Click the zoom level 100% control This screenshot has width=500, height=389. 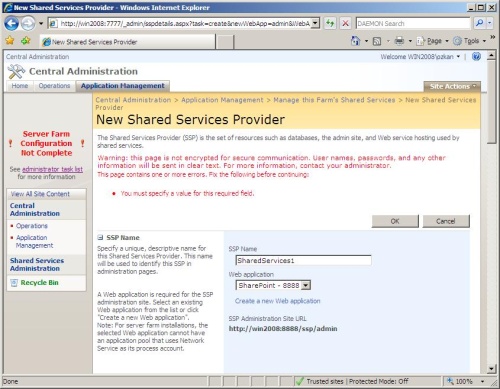(464, 381)
